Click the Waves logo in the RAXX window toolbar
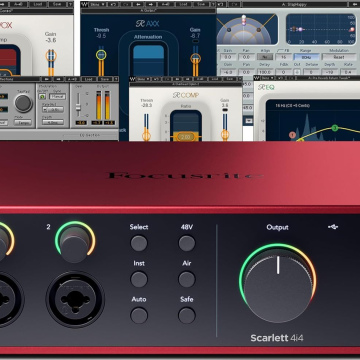Image resolution: width=360 pixels, height=360 pixels. pyautogui.click(x=85, y=5)
